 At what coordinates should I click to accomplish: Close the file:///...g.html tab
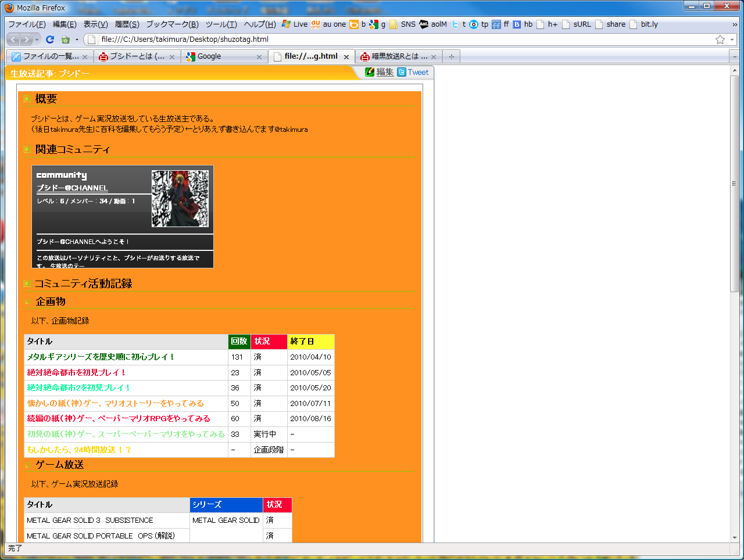tap(346, 57)
